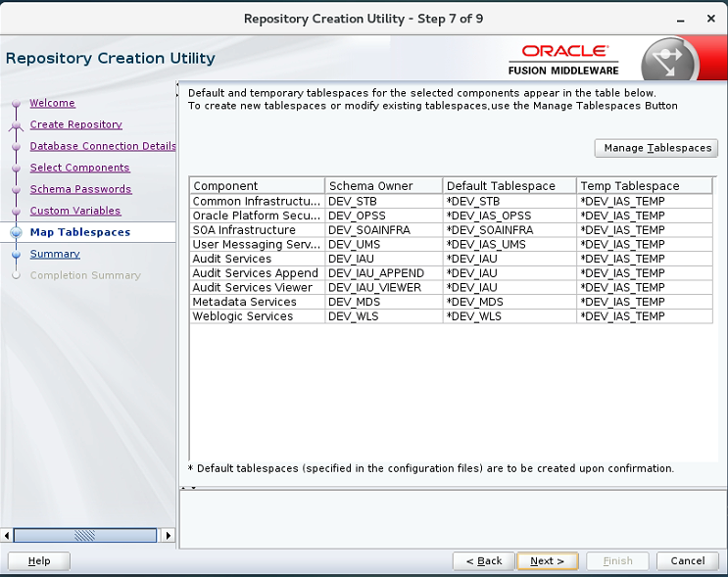Image resolution: width=728 pixels, height=577 pixels.
Task: Click the DEV_UMS schema owner cell
Action: pos(384,245)
